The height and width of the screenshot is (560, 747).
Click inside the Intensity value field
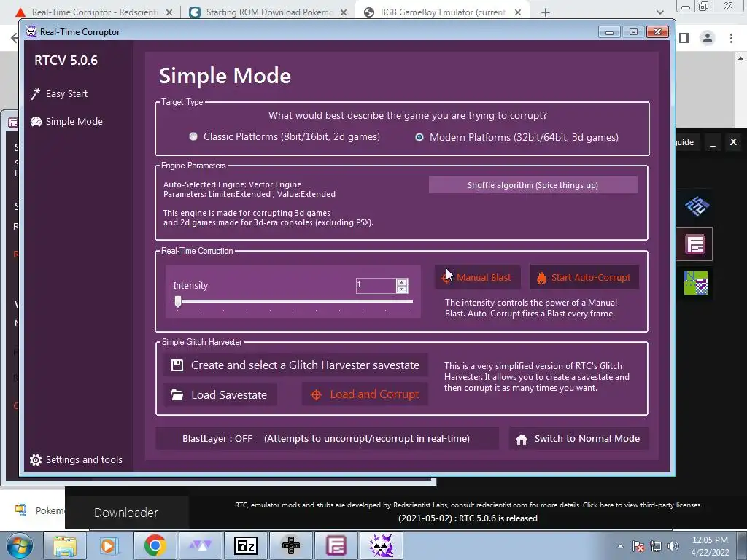(376, 285)
